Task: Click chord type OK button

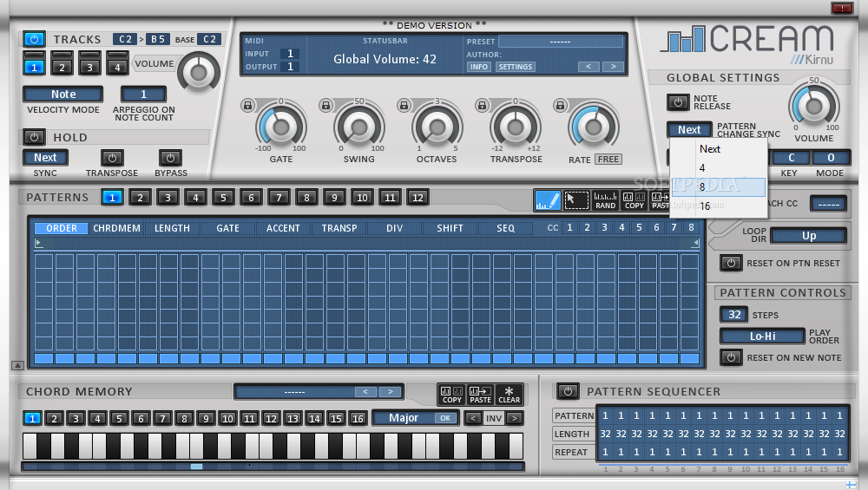Action: pyautogui.click(x=445, y=418)
